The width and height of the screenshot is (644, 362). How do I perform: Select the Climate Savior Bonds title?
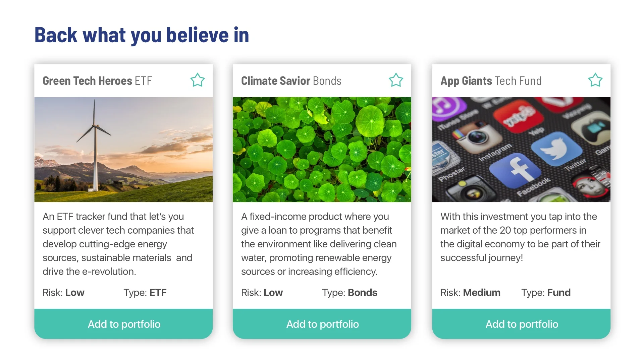291,81
